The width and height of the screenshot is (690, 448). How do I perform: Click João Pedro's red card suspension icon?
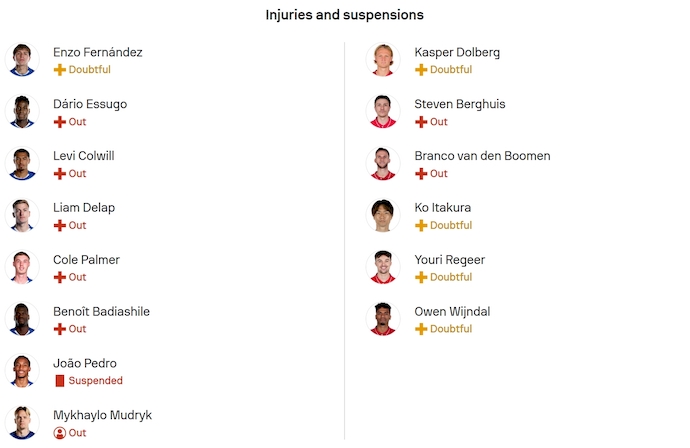(x=60, y=381)
